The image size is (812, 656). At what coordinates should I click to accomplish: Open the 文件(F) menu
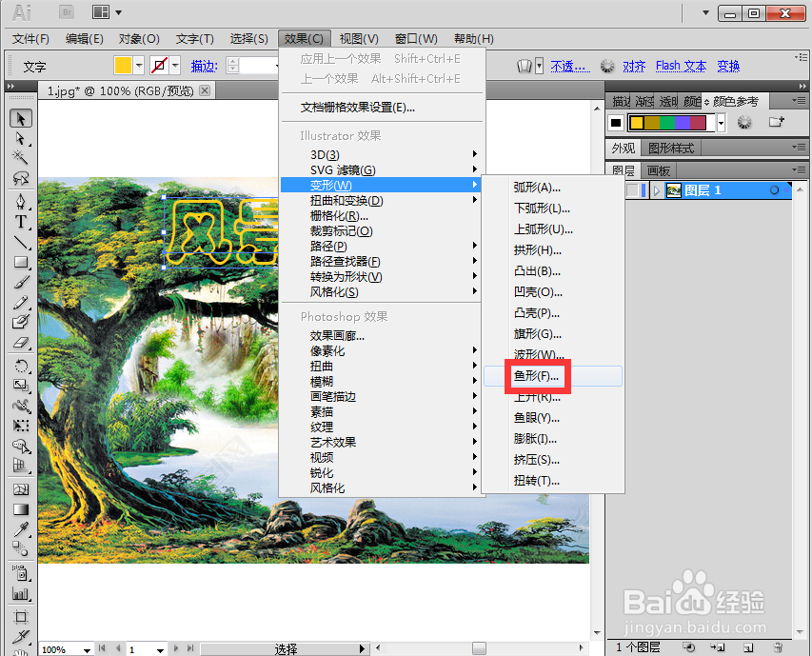pos(30,39)
